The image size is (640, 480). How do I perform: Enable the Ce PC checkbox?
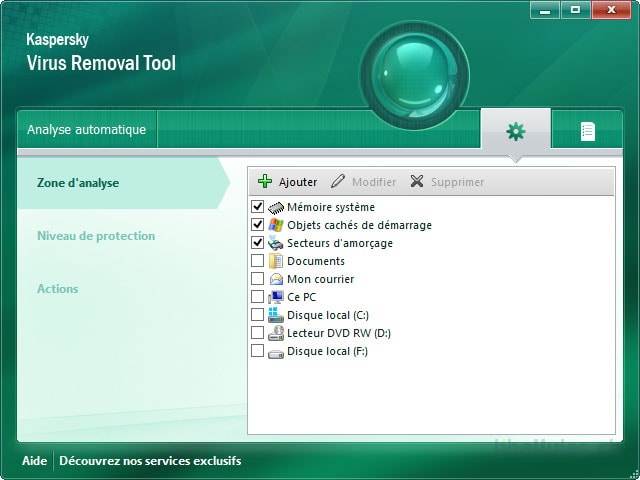point(257,296)
